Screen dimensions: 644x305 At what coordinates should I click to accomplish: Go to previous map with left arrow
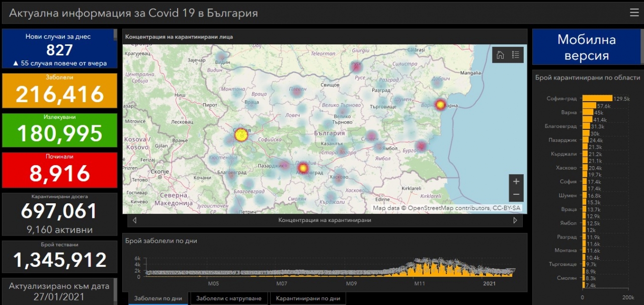tap(134, 220)
